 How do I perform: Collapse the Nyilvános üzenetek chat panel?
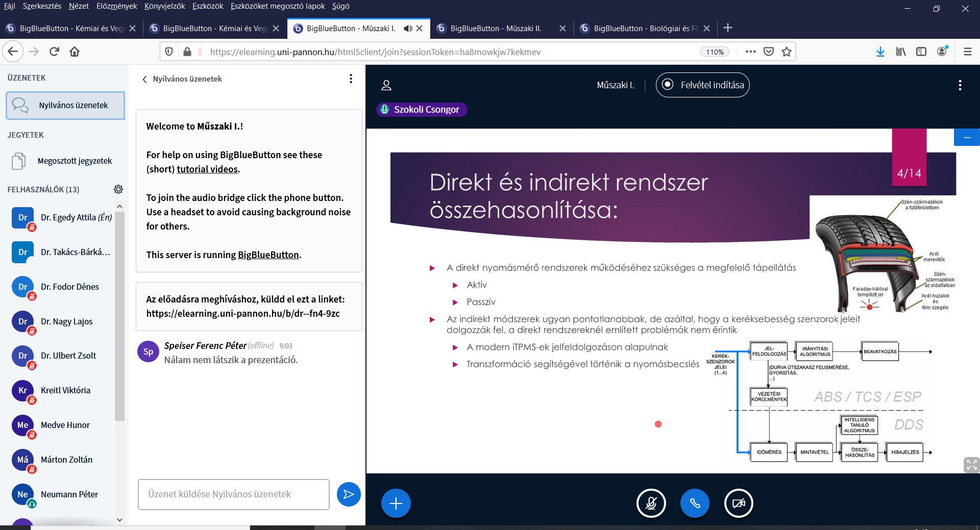[145, 79]
